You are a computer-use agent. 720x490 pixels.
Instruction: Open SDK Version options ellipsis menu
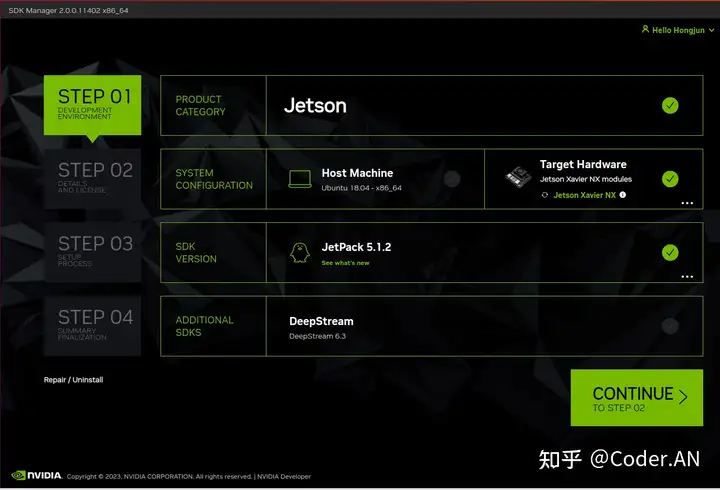tap(687, 276)
